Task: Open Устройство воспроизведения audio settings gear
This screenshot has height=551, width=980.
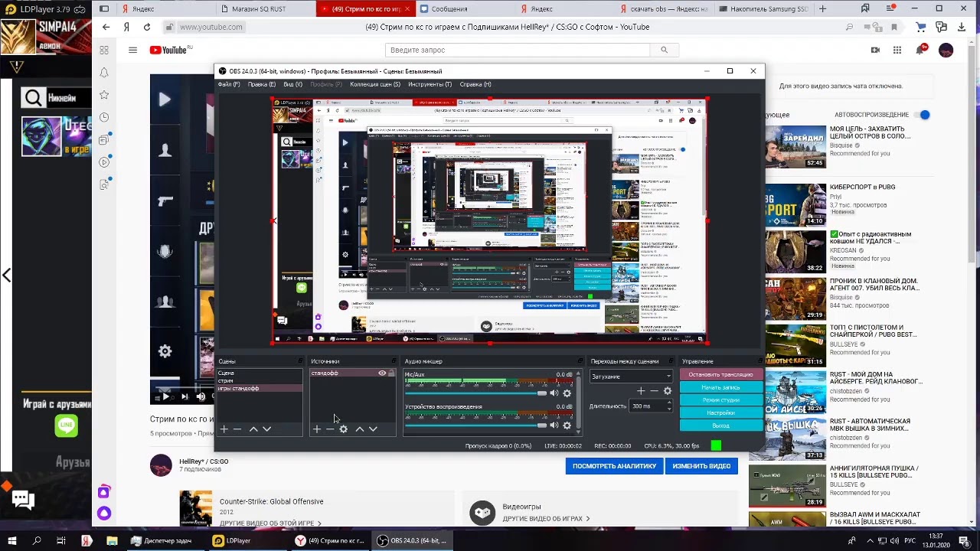Action: pos(567,425)
